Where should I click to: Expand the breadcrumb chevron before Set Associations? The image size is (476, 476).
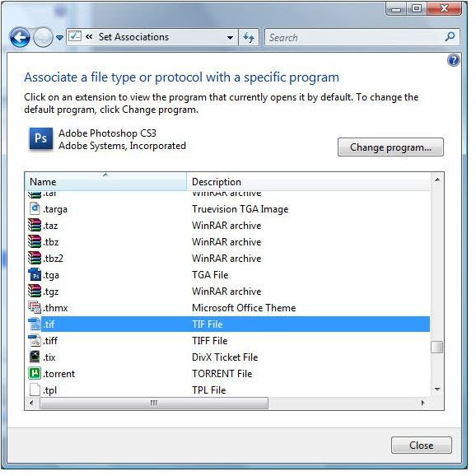pos(89,37)
